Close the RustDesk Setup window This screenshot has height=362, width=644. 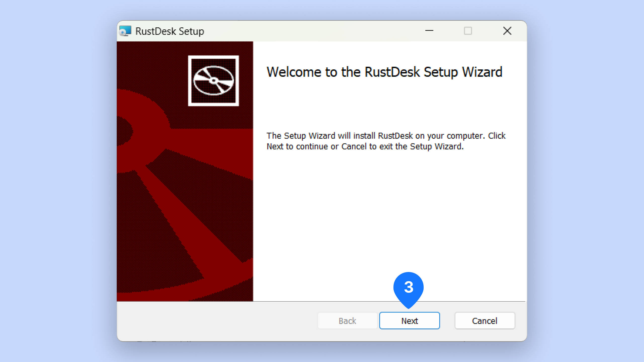tap(507, 31)
